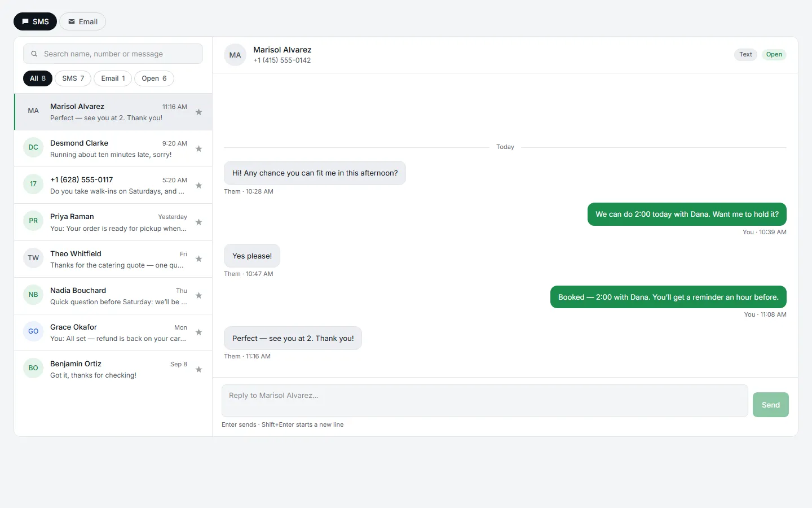Click Marisol Alvarez name in chat header
The width and height of the screenshot is (812, 508).
click(x=282, y=50)
